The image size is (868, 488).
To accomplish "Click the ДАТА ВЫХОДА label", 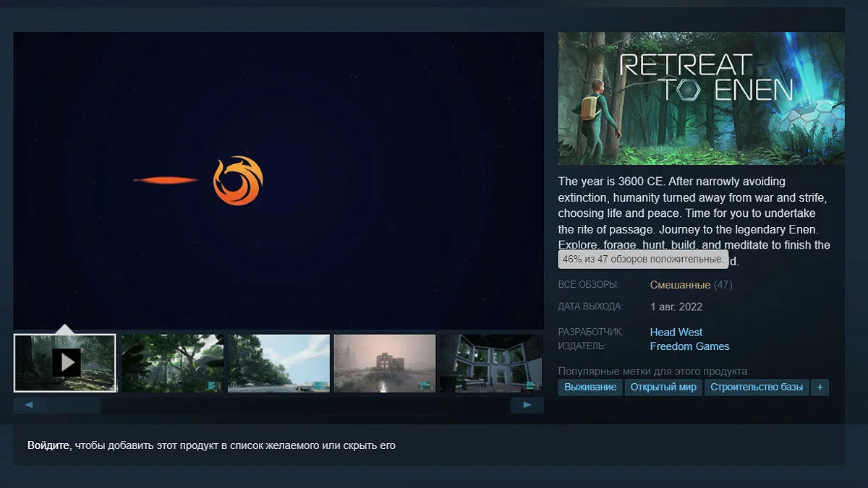I will click(x=590, y=307).
